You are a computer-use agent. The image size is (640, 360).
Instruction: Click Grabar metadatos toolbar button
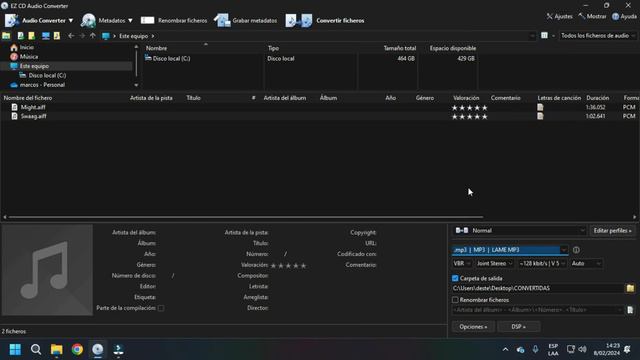click(246, 20)
